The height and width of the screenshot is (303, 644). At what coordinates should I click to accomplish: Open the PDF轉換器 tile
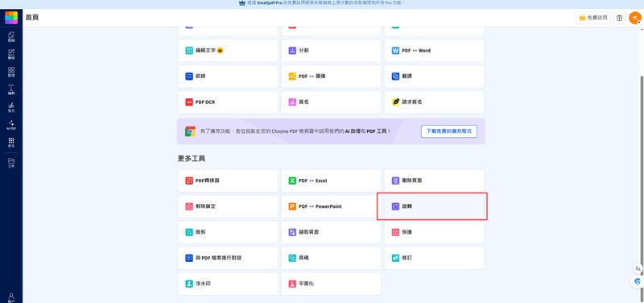click(x=228, y=181)
